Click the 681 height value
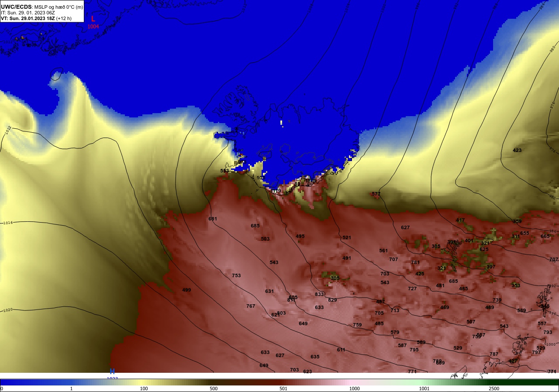559x392 pixels. pos(213,219)
